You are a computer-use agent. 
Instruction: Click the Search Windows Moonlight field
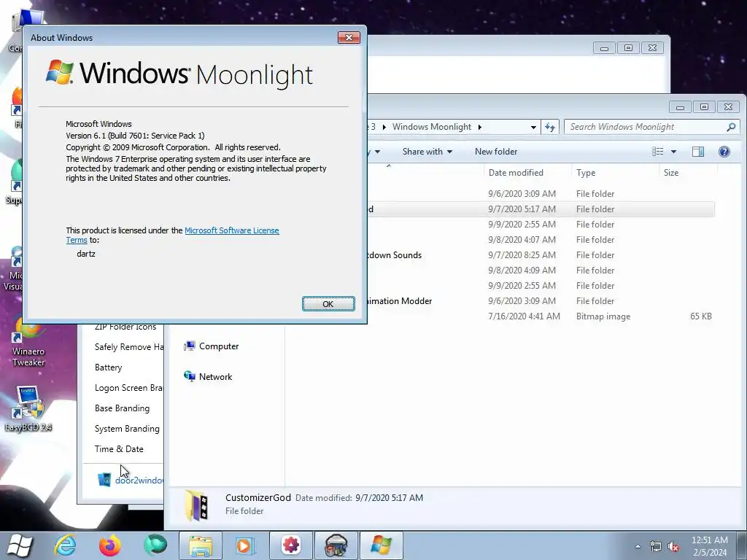point(647,127)
